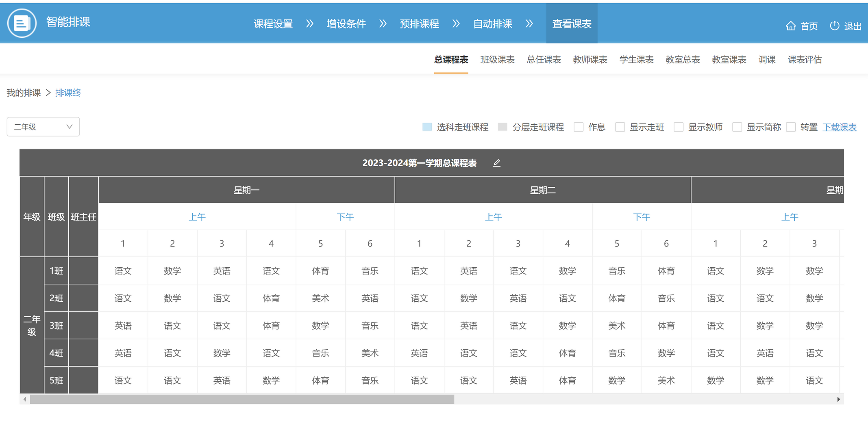Open the 二年级 grade dropdown
The height and width of the screenshot is (437, 868).
coord(43,127)
